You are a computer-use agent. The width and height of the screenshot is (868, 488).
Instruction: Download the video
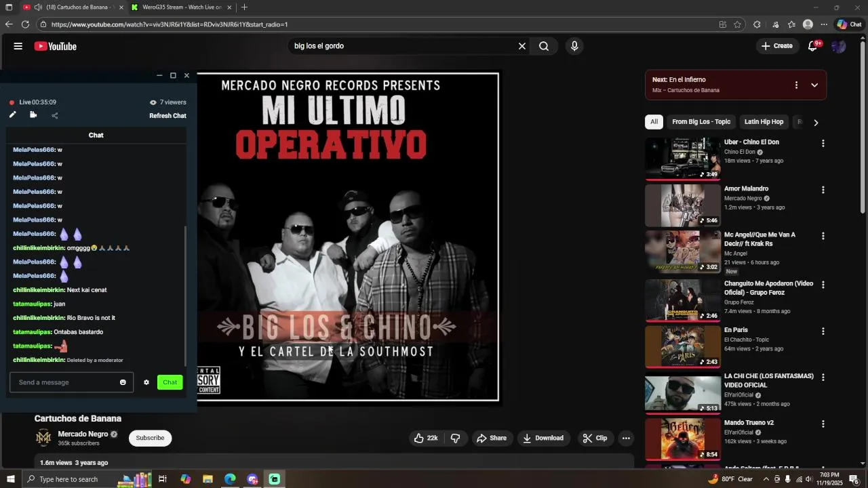coord(543,438)
